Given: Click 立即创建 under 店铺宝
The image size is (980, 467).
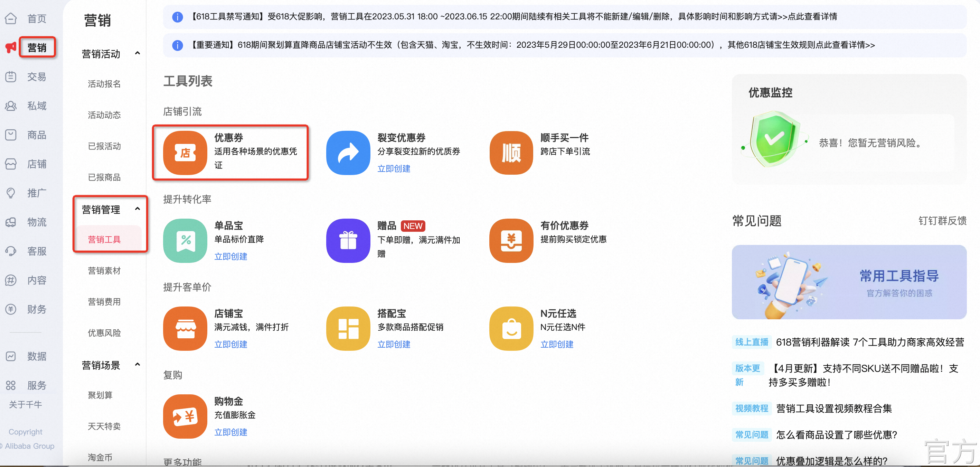Looking at the screenshot, I should pyautogui.click(x=230, y=344).
